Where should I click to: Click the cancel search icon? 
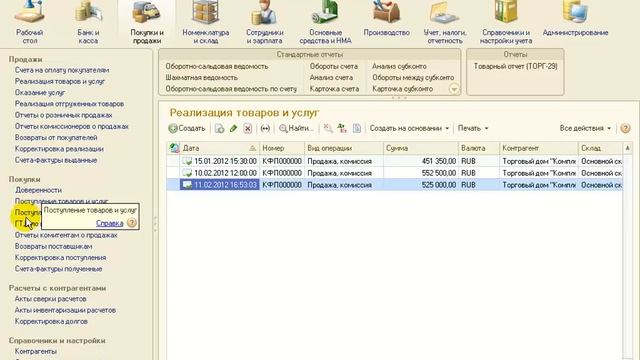point(328,129)
